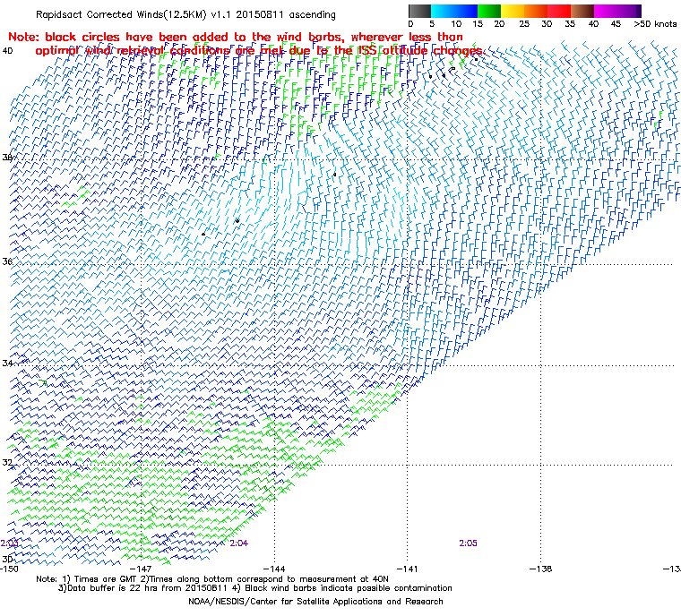Click the latitude label 40

pyautogui.click(x=7, y=51)
